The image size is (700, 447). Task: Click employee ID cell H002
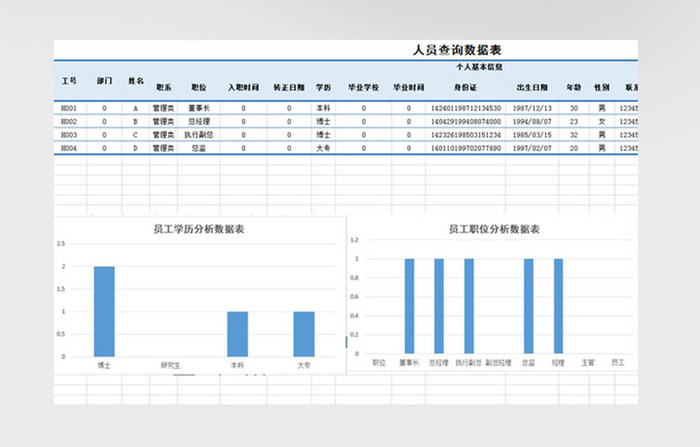pos(69,121)
